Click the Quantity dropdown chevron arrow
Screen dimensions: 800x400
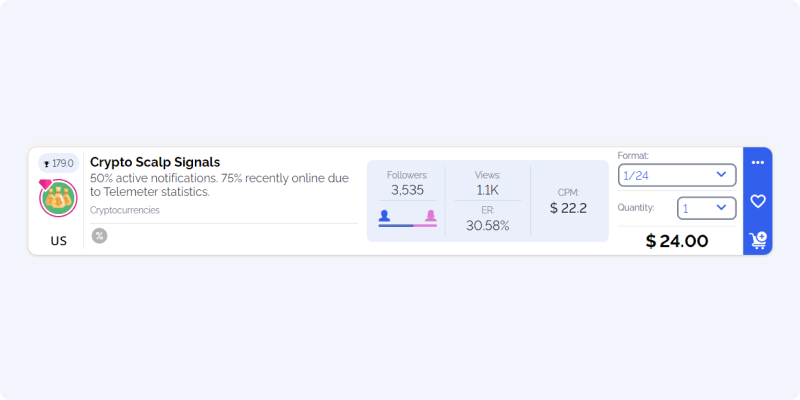pyautogui.click(x=721, y=208)
